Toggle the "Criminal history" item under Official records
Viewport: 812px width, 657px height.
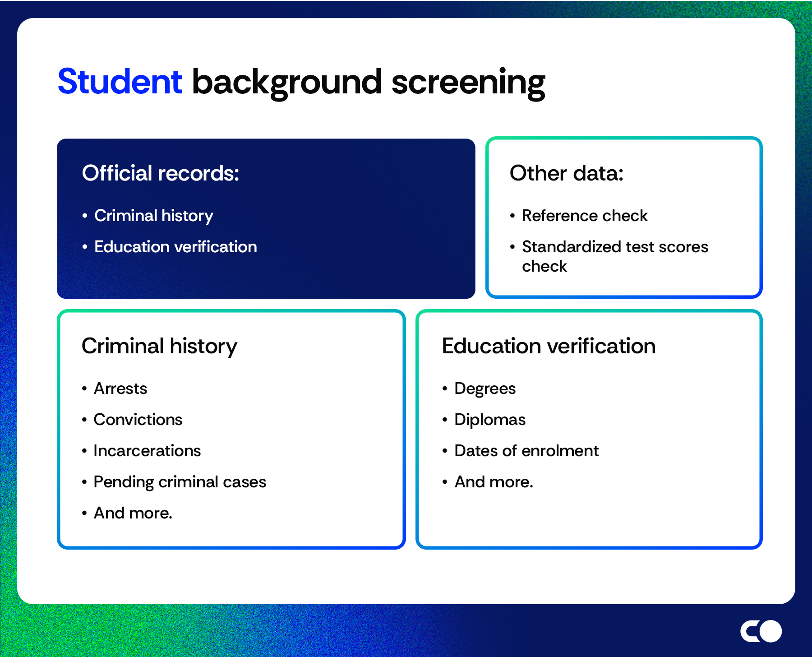153,216
